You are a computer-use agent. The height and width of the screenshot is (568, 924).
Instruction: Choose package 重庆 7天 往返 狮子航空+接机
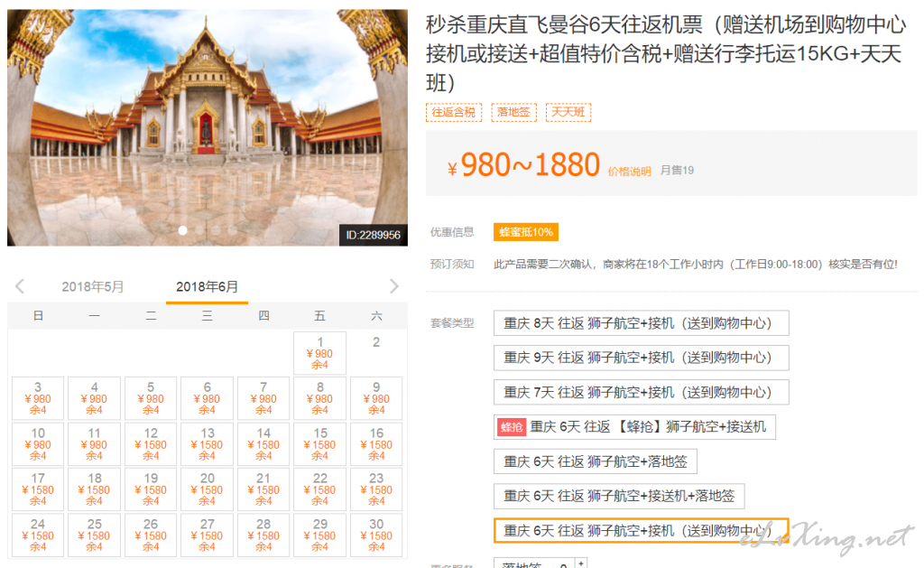[642, 392]
